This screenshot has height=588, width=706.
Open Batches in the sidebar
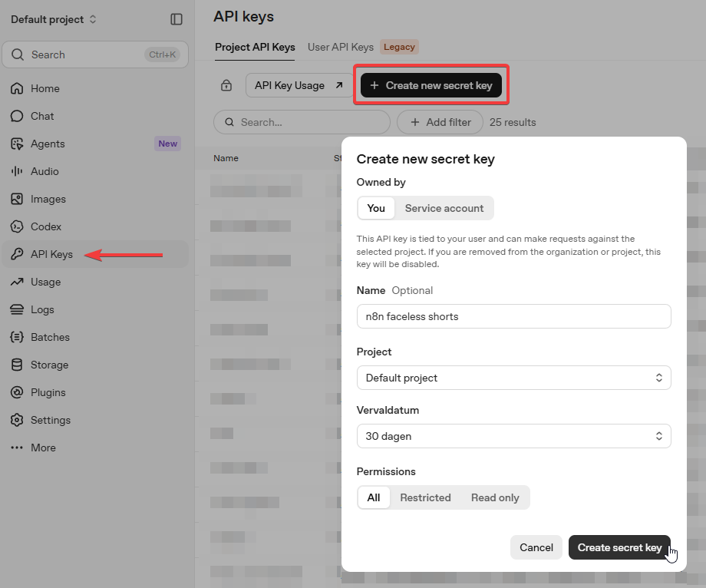(x=95, y=337)
